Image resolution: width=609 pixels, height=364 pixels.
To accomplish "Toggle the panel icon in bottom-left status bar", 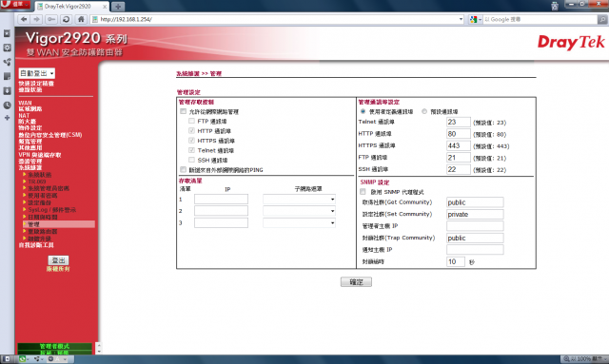I will [7, 359].
